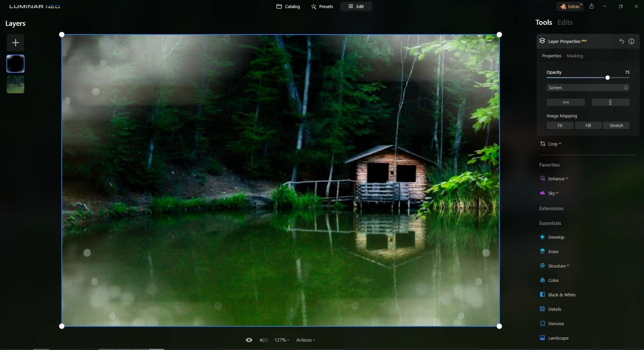Open the Erase tool

coord(553,251)
